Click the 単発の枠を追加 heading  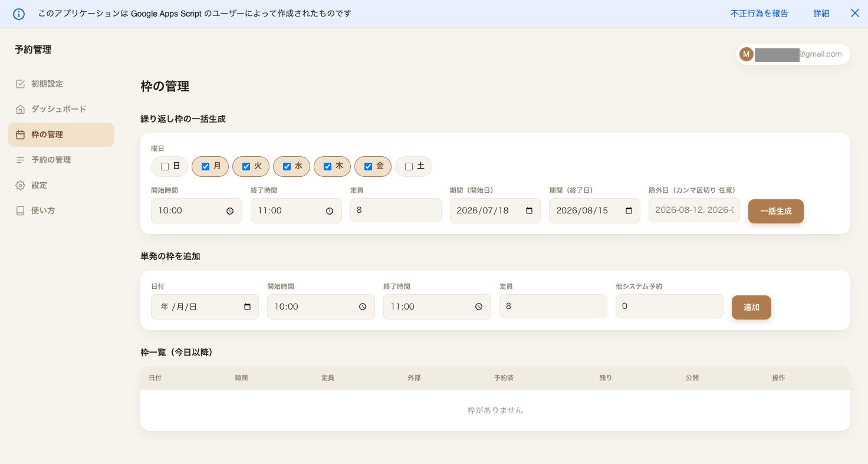(170, 256)
